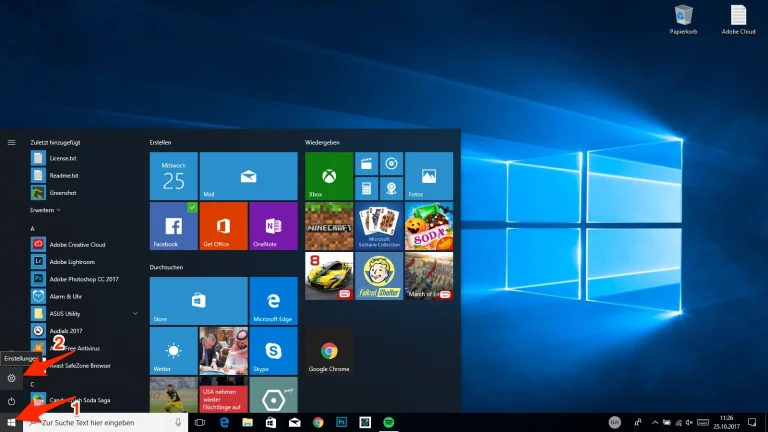Click the Durchsuchen group heading
Screen dimensions: 768x432
coord(166,267)
